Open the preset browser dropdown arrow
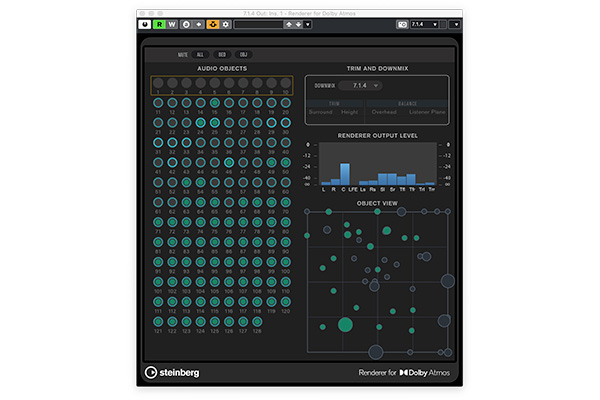The image size is (600, 400). click(x=307, y=24)
